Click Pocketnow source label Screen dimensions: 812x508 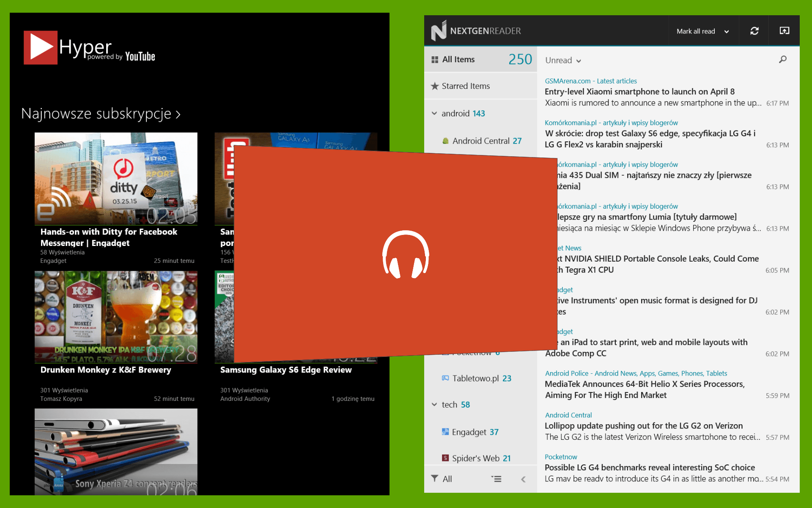point(561,457)
